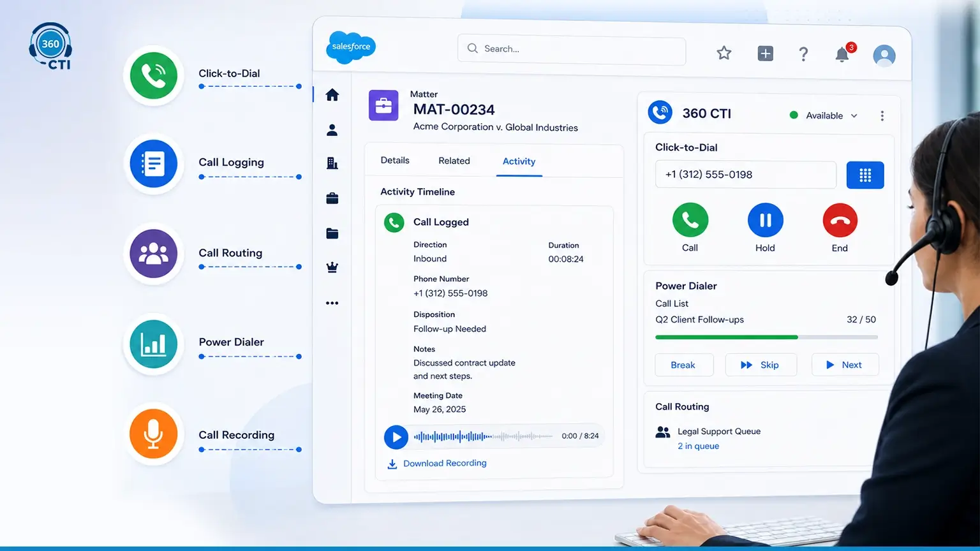Click the purple Call Routing feature icon
Viewport: 980px width, 551px height.
[x=154, y=254]
